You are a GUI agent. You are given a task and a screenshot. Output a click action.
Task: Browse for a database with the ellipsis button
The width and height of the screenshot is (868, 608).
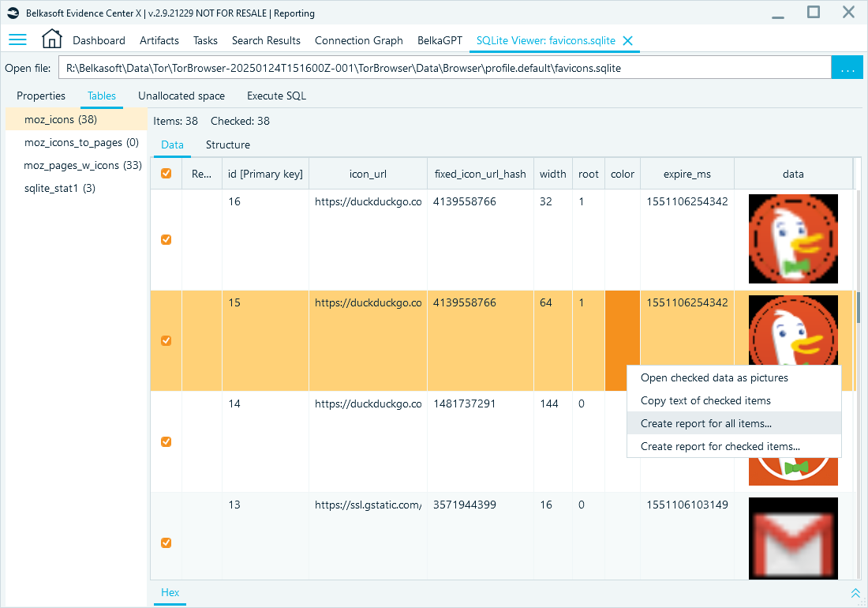[847, 68]
